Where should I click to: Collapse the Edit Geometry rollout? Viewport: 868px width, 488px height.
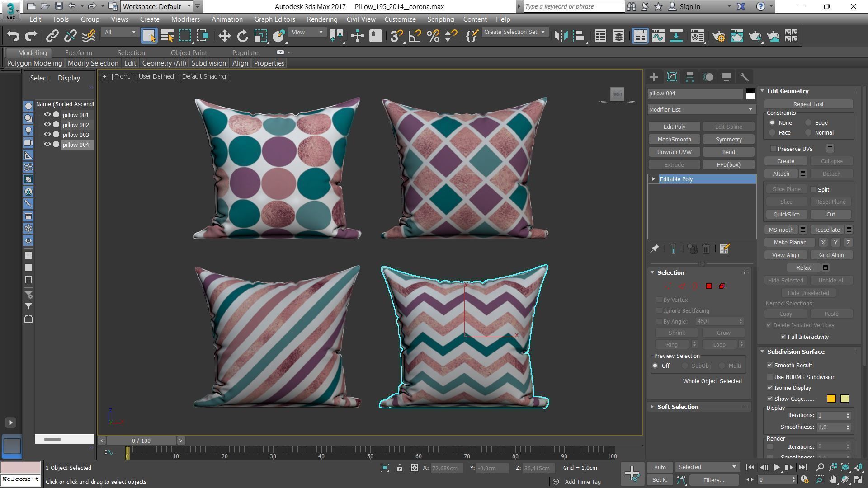788,91
